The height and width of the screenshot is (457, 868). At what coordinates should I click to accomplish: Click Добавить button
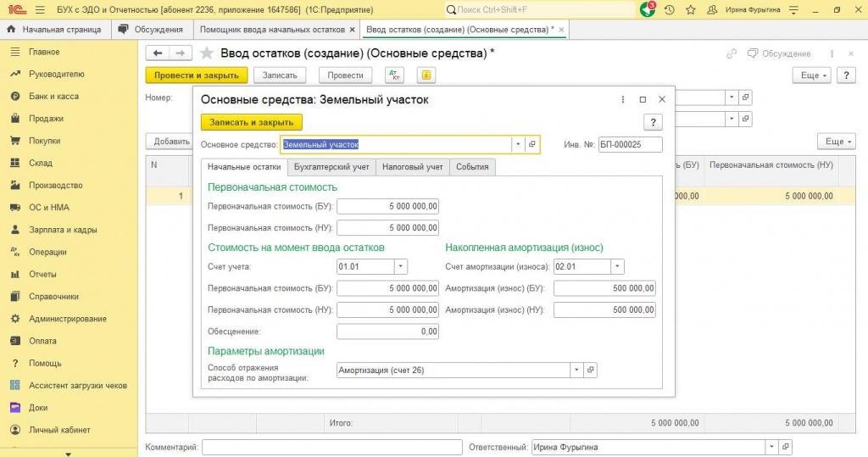(170, 142)
